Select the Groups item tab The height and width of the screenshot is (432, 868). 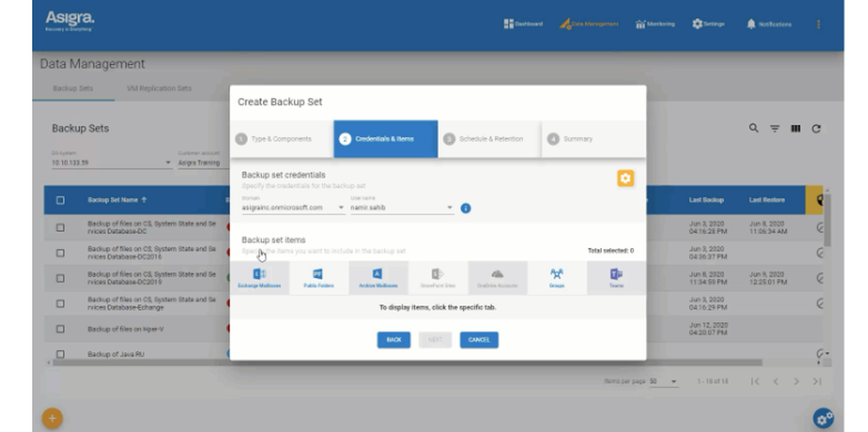pyautogui.click(x=557, y=278)
